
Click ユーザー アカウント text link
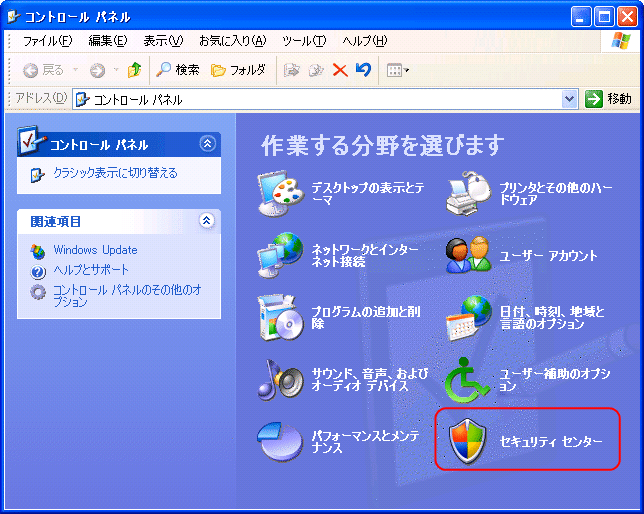coord(548,256)
